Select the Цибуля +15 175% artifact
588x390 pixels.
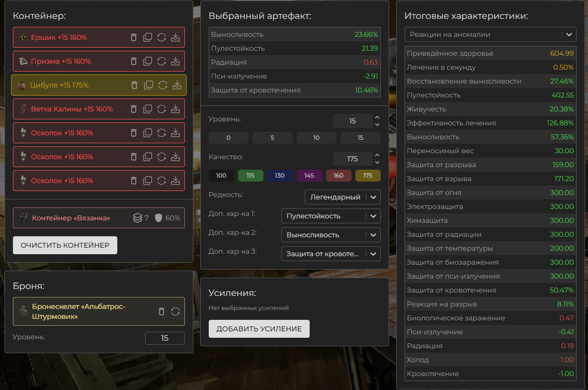[60, 85]
